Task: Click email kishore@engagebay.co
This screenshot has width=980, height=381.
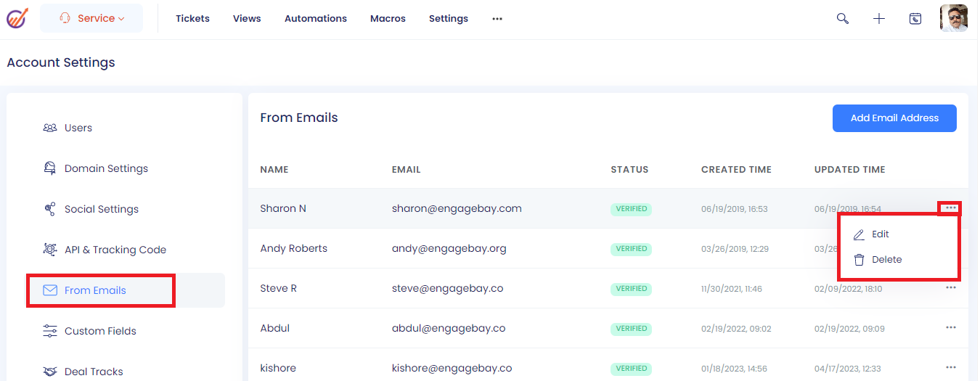Action: click(452, 368)
